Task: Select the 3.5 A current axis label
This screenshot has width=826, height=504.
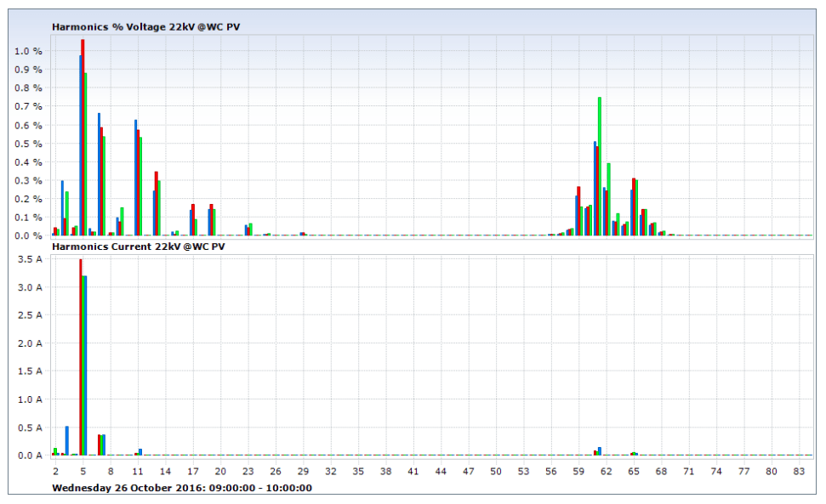Action: [x=31, y=260]
